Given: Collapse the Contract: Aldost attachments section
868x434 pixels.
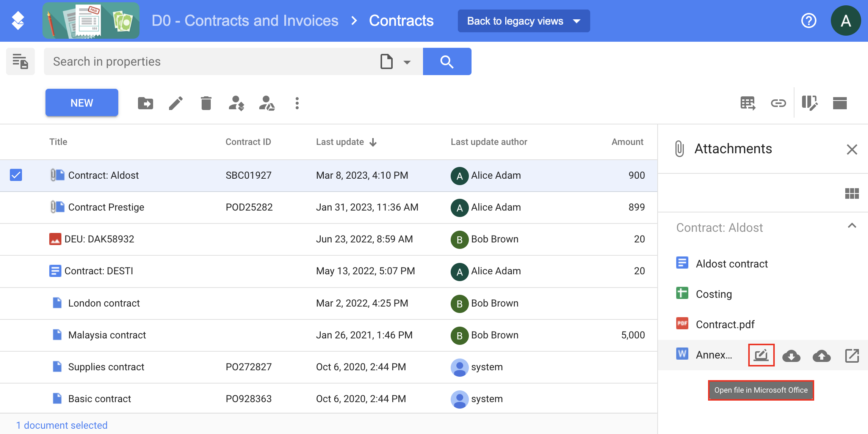Looking at the screenshot, I should pyautogui.click(x=852, y=226).
